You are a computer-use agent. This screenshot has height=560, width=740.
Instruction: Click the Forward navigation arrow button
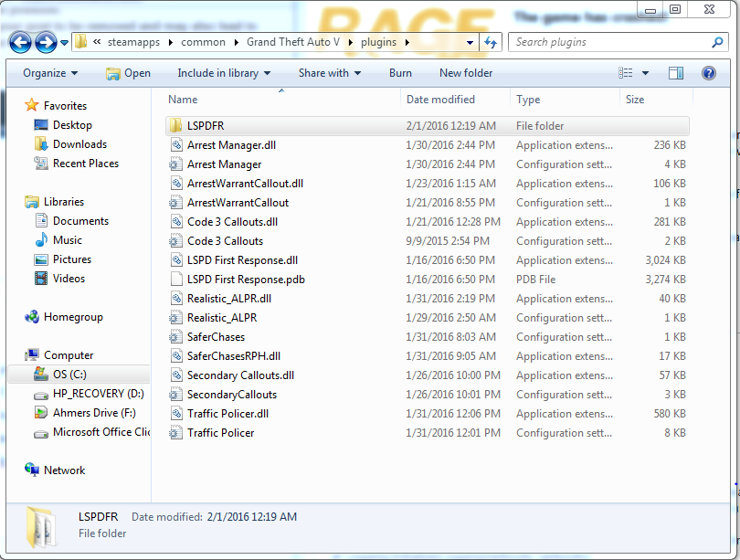46,42
